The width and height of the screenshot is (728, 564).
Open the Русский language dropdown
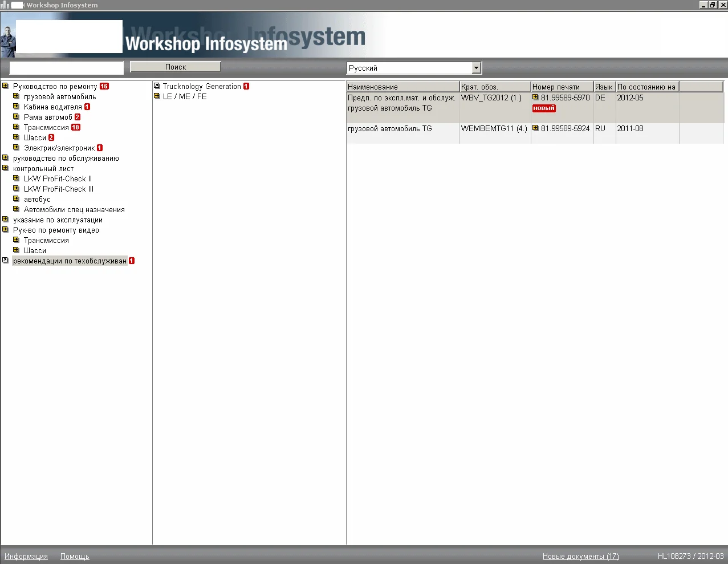477,68
